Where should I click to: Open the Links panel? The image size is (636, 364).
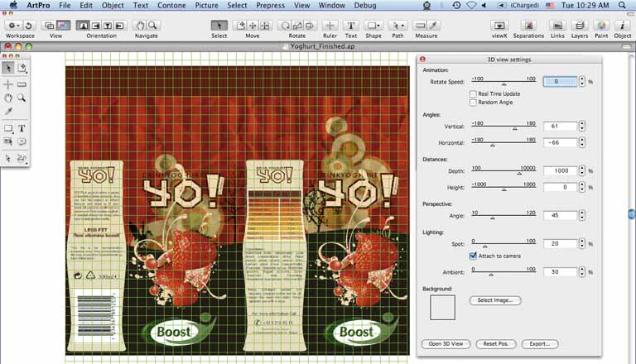click(557, 26)
